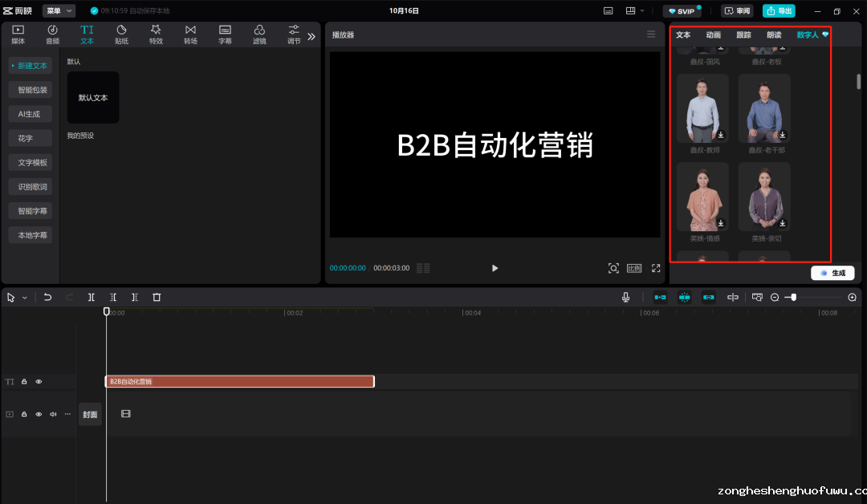The height and width of the screenshot is (504, 867).
Task: Zoom out the timeline with minus icon
Action: pyautogui.click(x=775, y=297)
